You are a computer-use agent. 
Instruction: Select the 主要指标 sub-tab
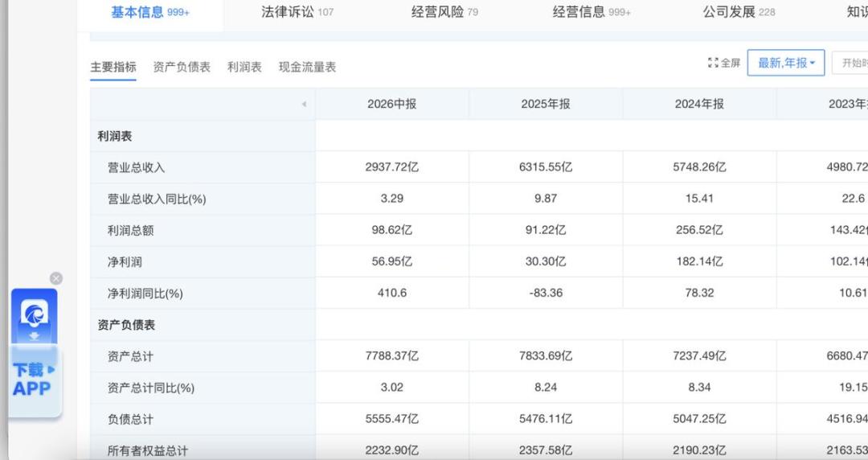pyautogui.click(x=113, y=67)
